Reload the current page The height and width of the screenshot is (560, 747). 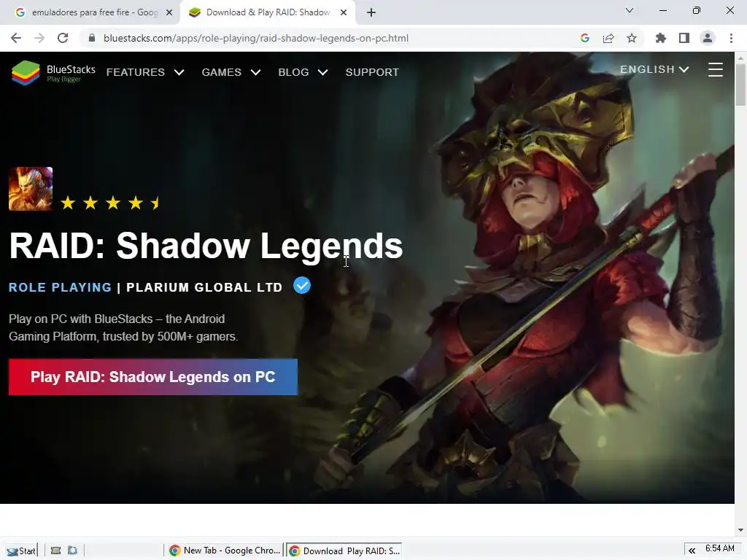(x=63, y=38)
